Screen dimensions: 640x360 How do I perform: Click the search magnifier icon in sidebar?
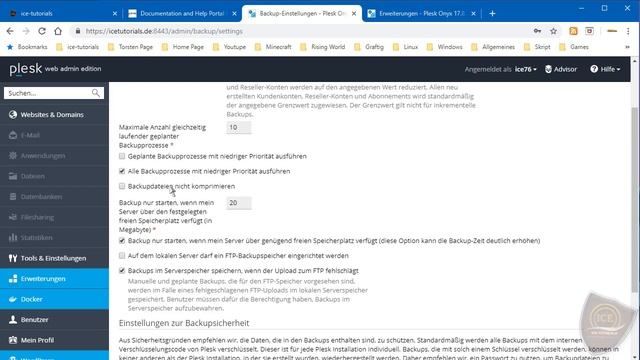tap(96, 93)
